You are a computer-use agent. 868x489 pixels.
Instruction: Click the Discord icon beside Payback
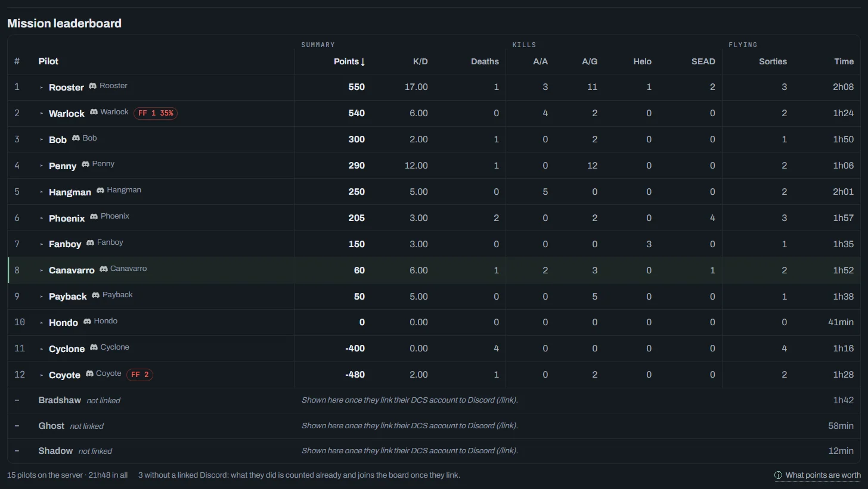click(x=95, y=295)
